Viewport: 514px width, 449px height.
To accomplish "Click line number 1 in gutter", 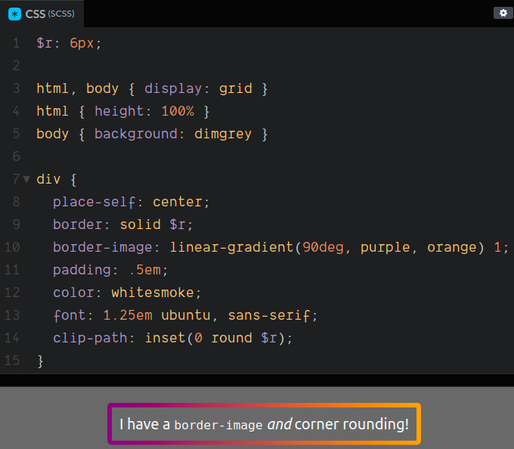I will point(16,43).
